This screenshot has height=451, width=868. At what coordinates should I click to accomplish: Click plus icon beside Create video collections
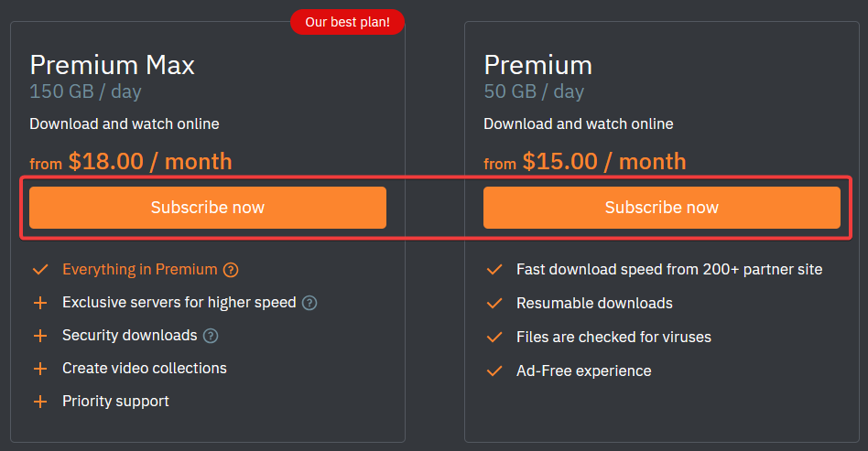pos(40,369)
